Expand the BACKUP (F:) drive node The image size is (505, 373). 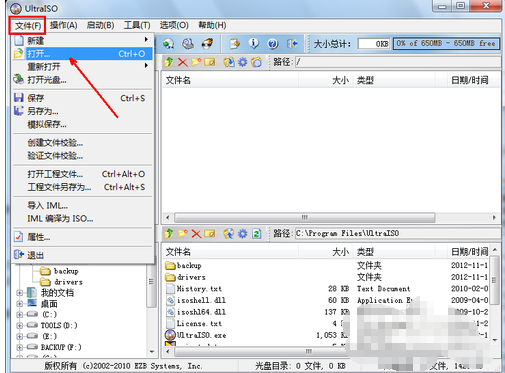point(20,347)
